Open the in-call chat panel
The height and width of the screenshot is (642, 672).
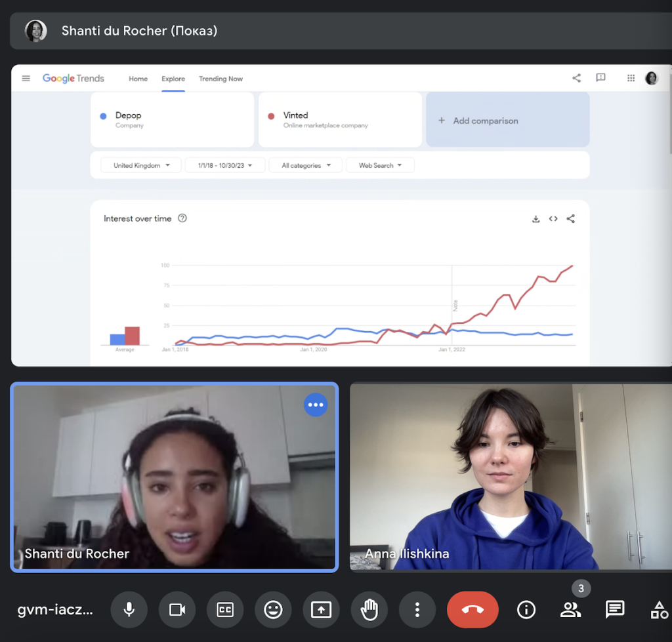[614, 609]
